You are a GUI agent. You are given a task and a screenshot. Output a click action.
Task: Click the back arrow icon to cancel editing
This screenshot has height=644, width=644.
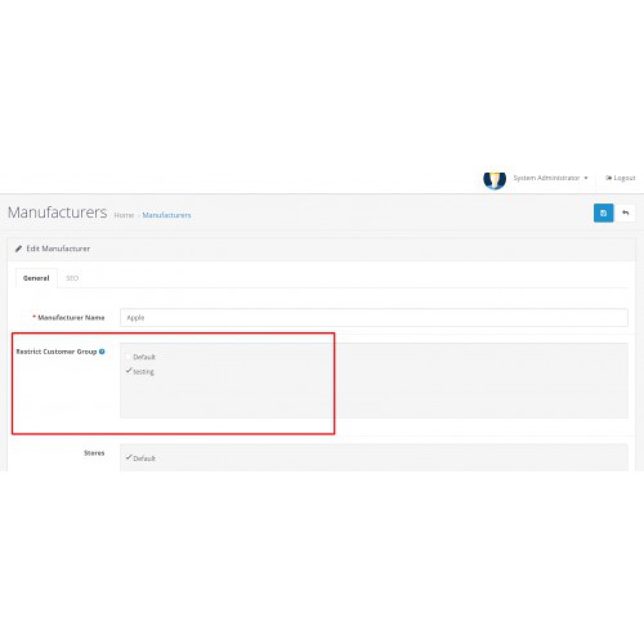pyautogui.click(x=625, y=213)
